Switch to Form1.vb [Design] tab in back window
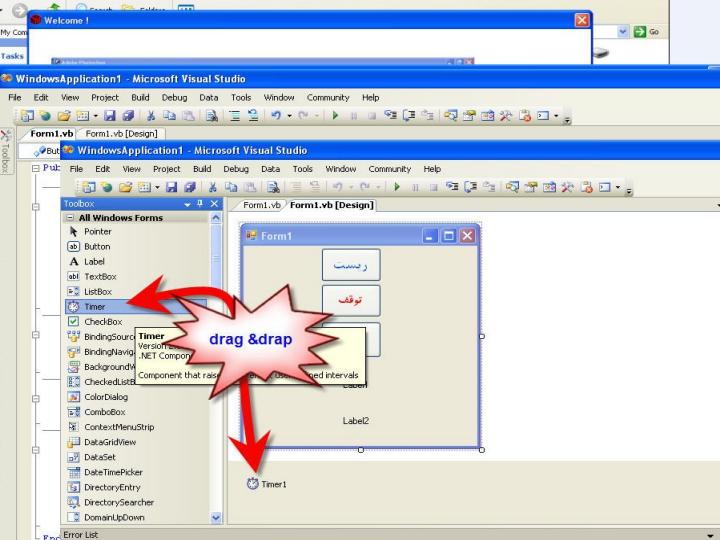Screen dimensions: 720x540 121,134
